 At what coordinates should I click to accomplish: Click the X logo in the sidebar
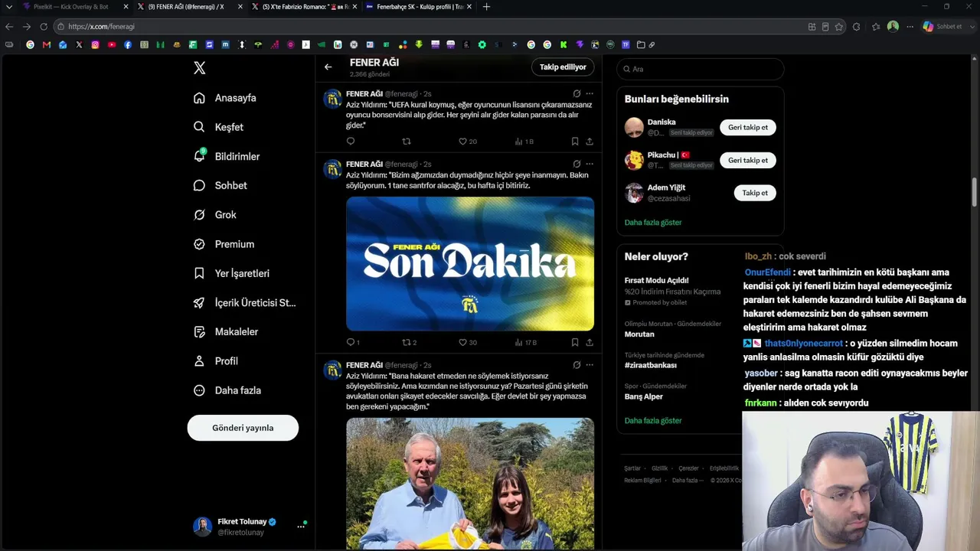click(200, 68)
